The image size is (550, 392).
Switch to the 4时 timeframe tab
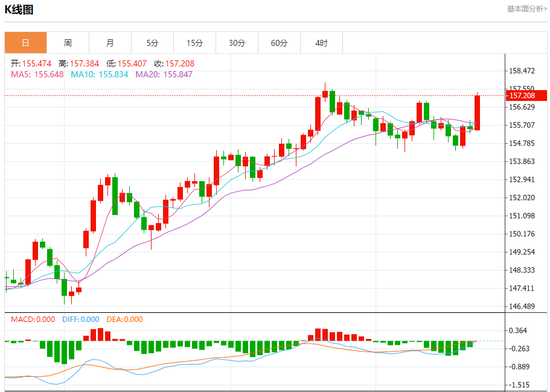(321, 43)
